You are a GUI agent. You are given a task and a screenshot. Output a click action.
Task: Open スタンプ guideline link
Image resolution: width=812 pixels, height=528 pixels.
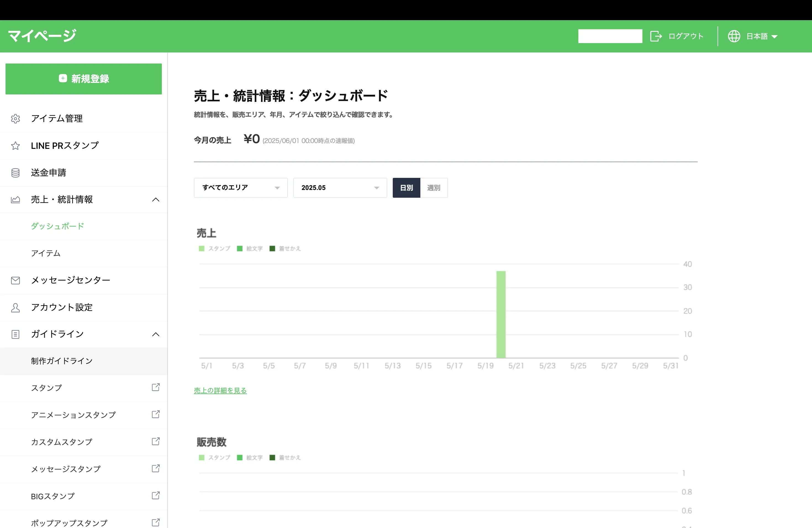(84, 388)
